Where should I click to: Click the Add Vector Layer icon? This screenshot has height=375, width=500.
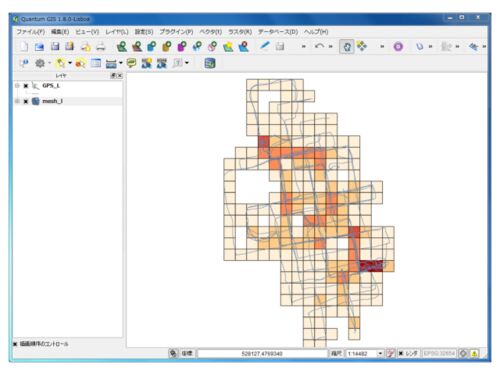[x=122, y=46]
